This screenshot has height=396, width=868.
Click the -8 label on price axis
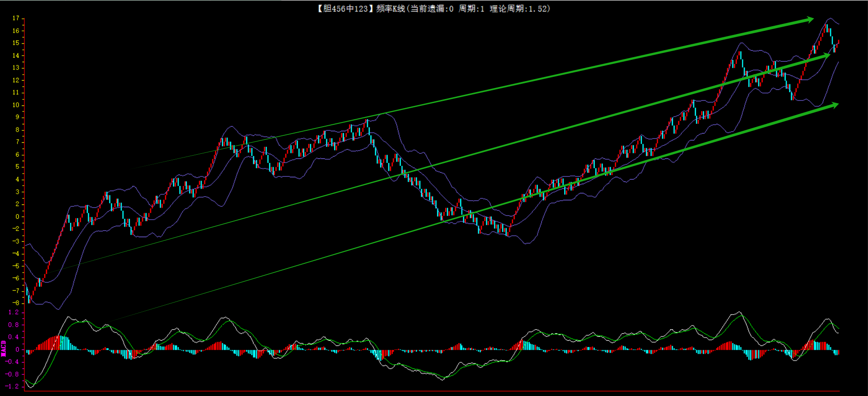coord(16,303)
